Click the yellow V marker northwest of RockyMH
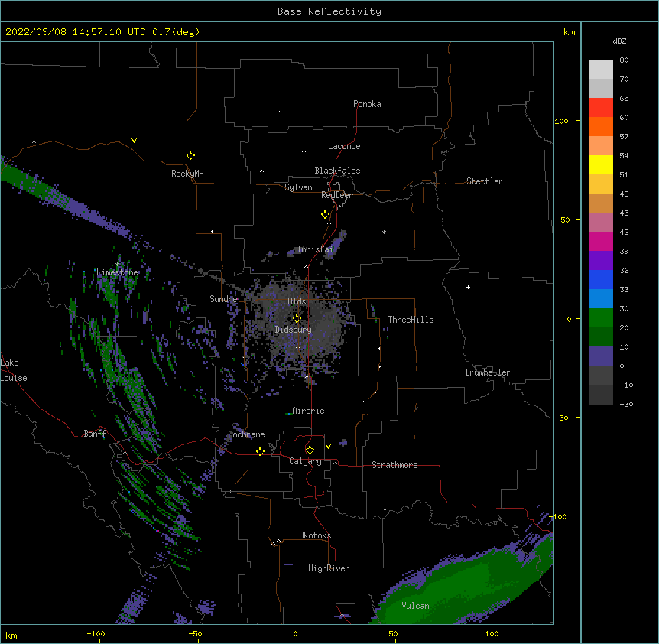The width and height of the screenshot is (659, 644). 134,141
